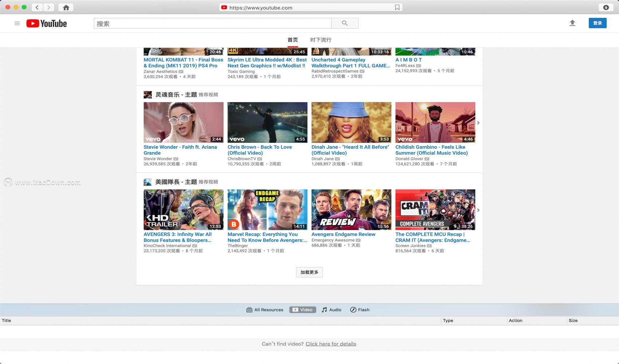Open Childish Gambino Feels Like Summer title link
The width and height of the screenshot is (619, 364).
[x=431, y=150]
